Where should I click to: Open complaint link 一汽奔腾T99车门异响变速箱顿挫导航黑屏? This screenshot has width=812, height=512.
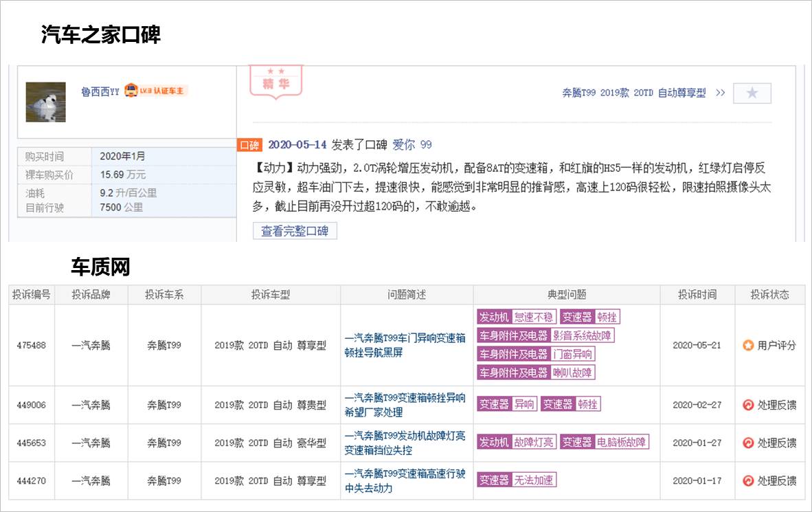[405, 345]
